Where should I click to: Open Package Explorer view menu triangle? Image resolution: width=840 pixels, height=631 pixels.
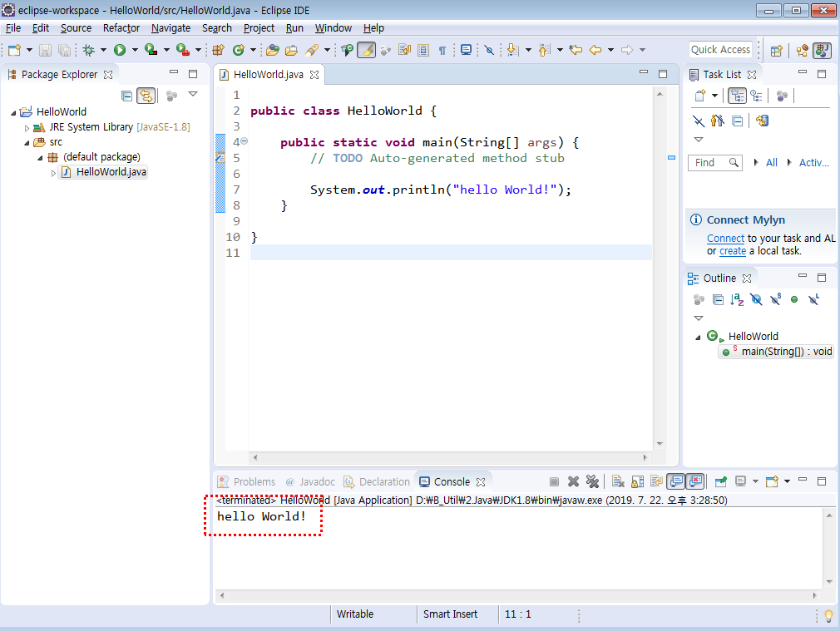coord(193,94)
